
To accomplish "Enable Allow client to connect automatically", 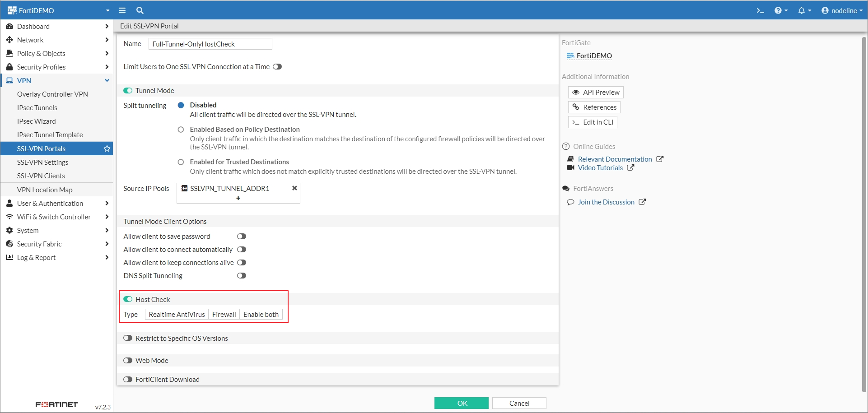I will [x=242, y=249].
